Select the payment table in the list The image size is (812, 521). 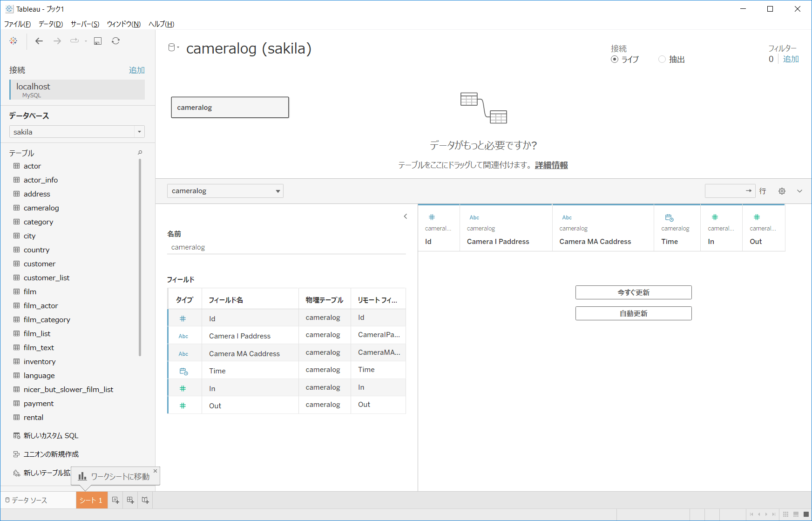click(x=39, y=404)
